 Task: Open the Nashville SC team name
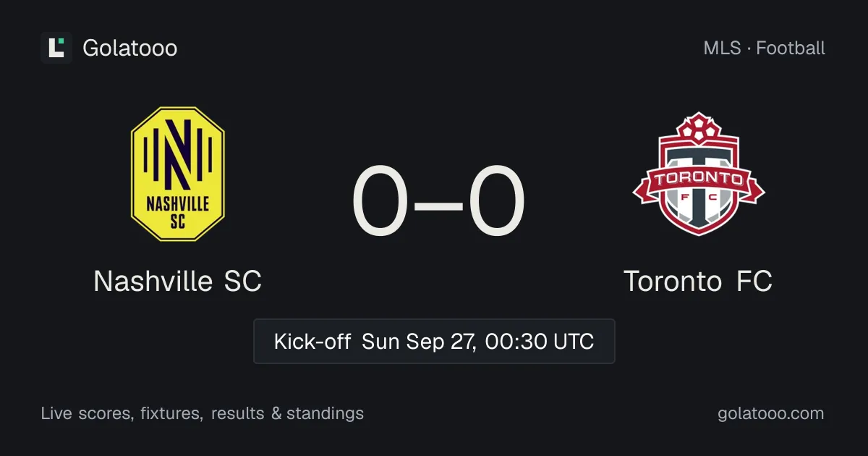coord(178,282)
